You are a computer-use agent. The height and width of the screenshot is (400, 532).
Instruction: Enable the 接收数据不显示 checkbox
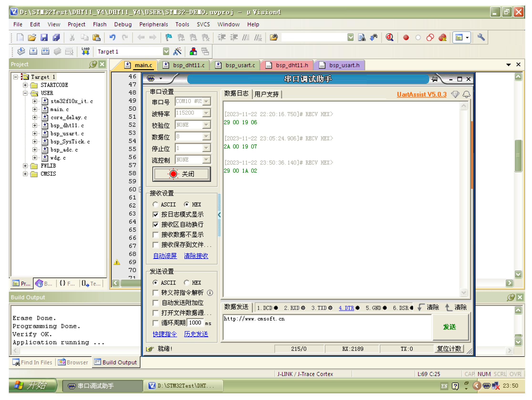156,235
